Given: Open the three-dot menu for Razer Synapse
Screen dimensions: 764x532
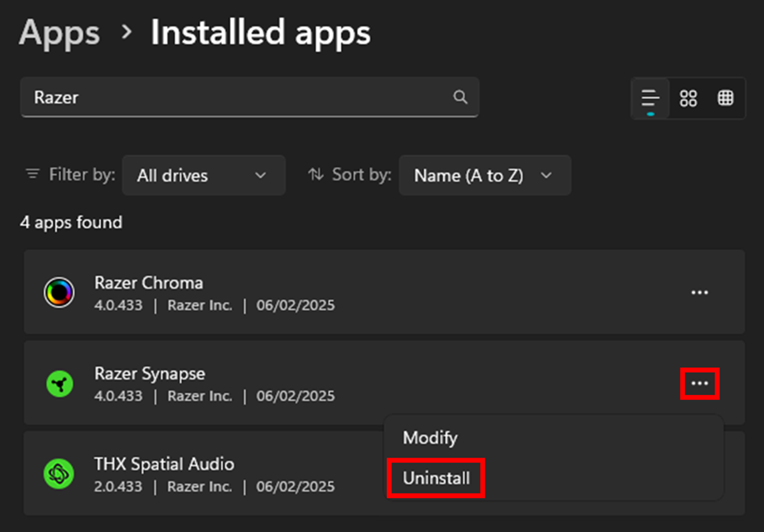Looking at the screenshot, I should click(700, 383).
